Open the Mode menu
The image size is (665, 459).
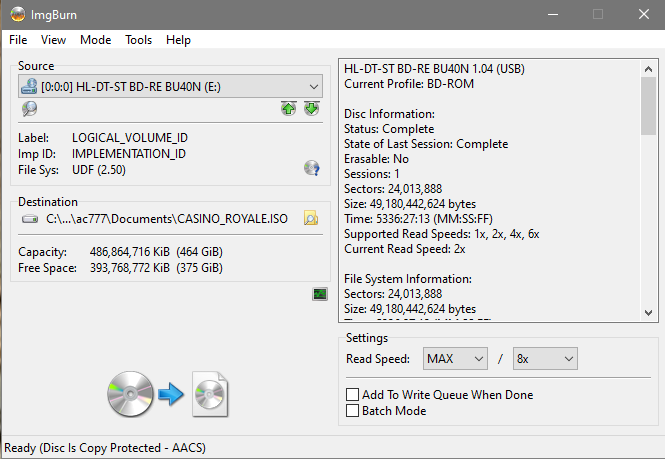[96, 40]
